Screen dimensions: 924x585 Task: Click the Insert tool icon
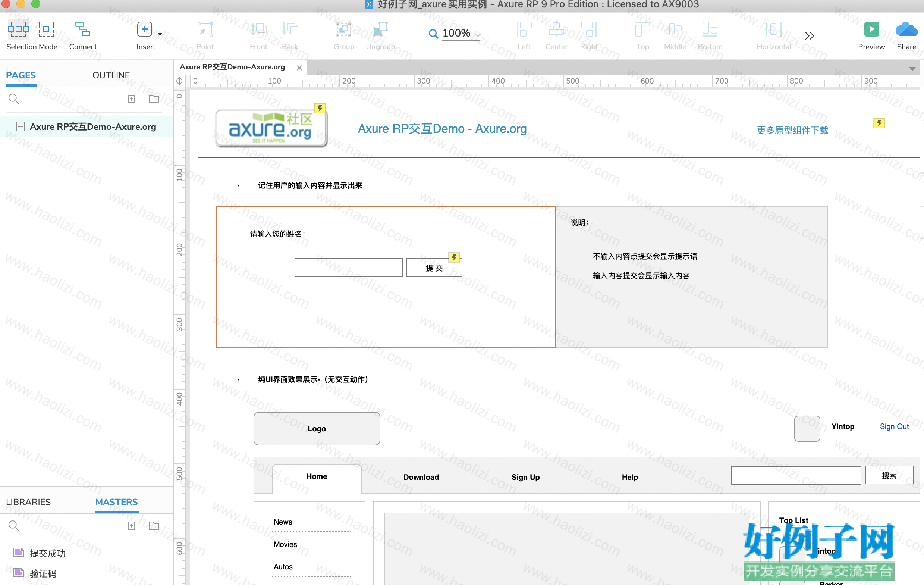tap(144, 29)
